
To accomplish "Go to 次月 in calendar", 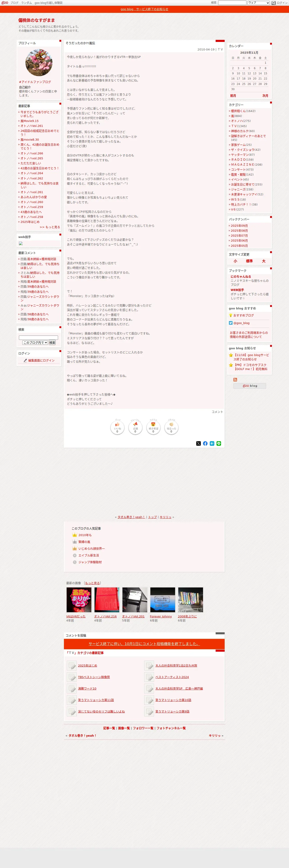I will [x=265, y=96].
